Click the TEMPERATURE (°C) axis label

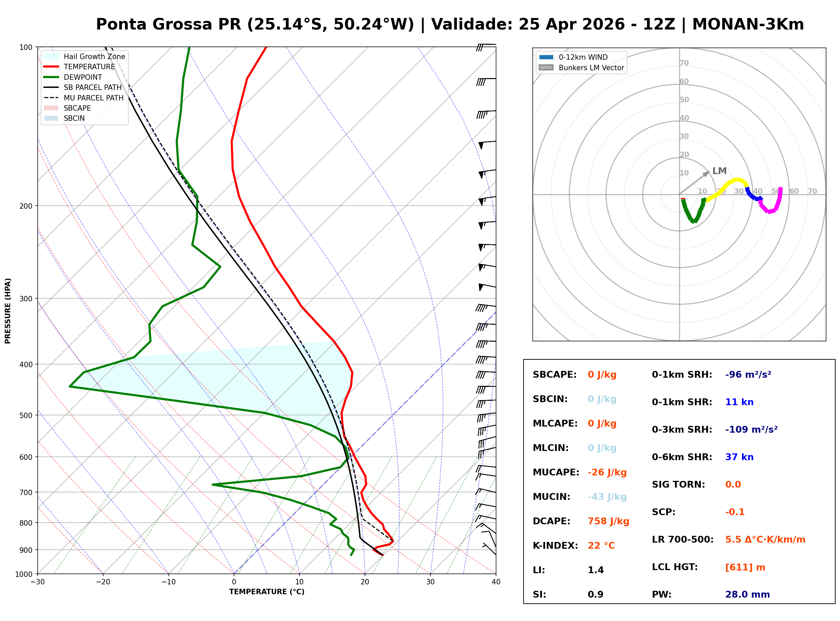point(267,592)
